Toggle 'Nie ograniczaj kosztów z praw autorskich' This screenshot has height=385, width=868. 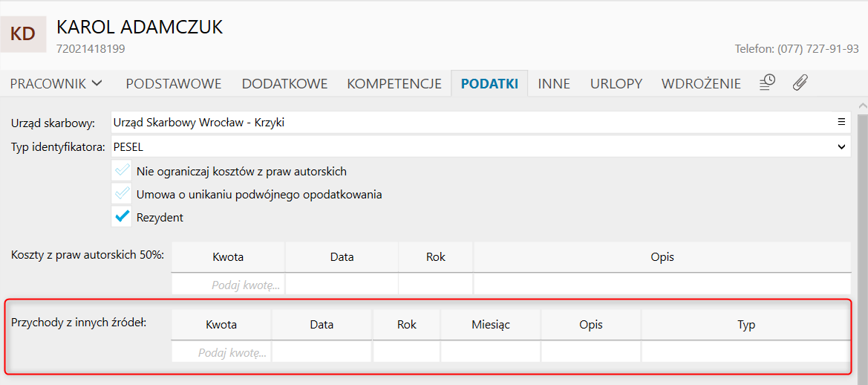122,171
